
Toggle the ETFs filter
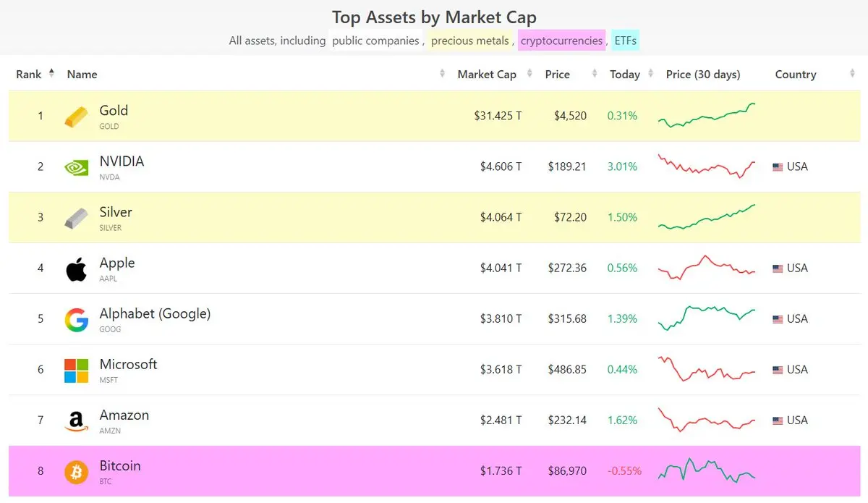point(625,41)
